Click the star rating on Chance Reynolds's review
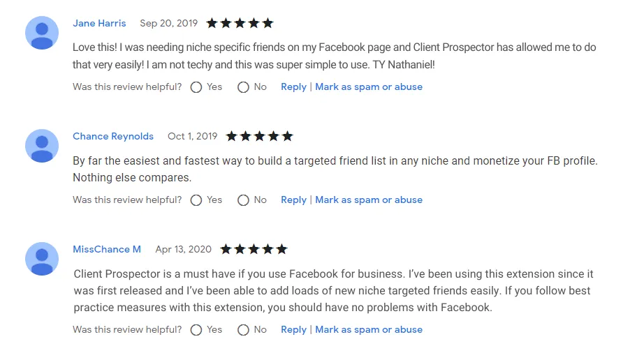The height and width of the screenshot is (353, 644). tap(260, 136)
